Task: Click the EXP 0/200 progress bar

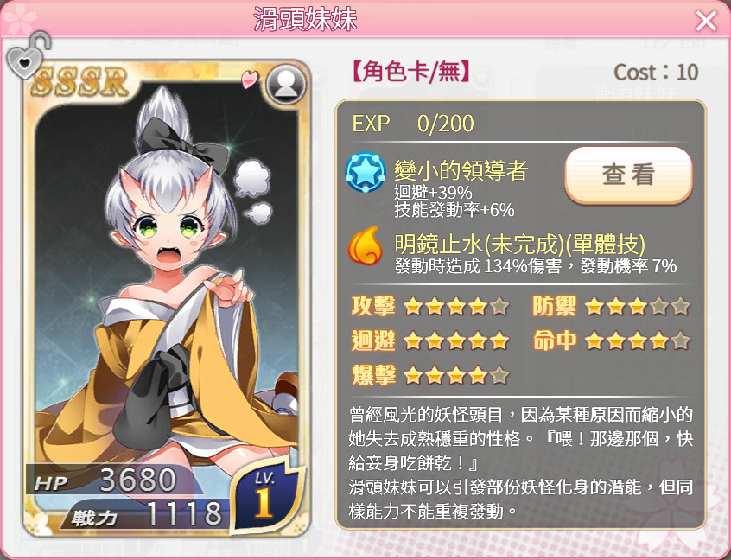Action: pyautogui.click(x=413, y=124)
